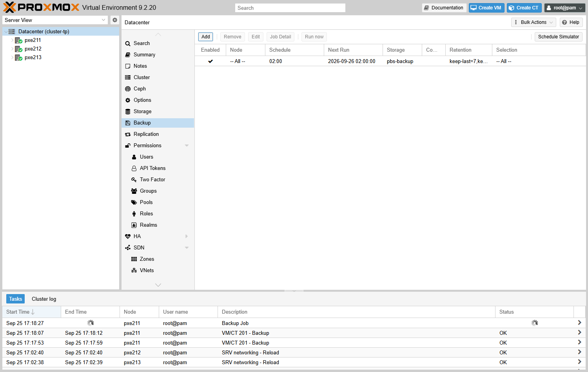Open the Documentation link
This screenshot has width=588, height=372.
point(444,8)
